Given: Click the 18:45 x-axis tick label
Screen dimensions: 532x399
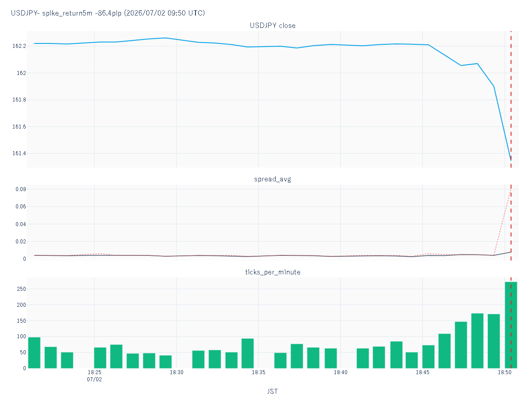Looking at the screenshot, I should click(x=422, y=373).
